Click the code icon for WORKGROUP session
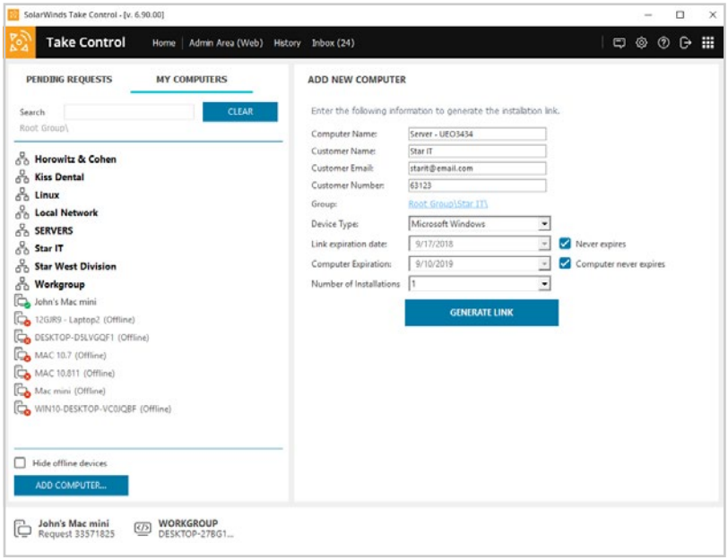Viewport: 728px width, 560px height. [143, 528]
